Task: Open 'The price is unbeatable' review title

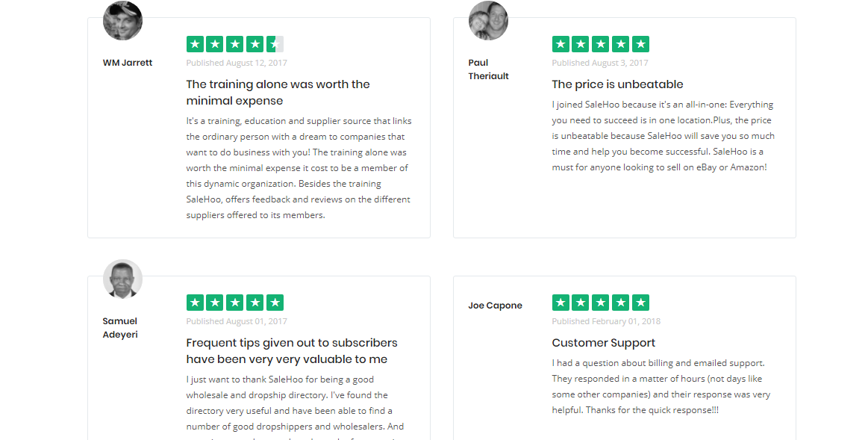Action: [617, 84]
